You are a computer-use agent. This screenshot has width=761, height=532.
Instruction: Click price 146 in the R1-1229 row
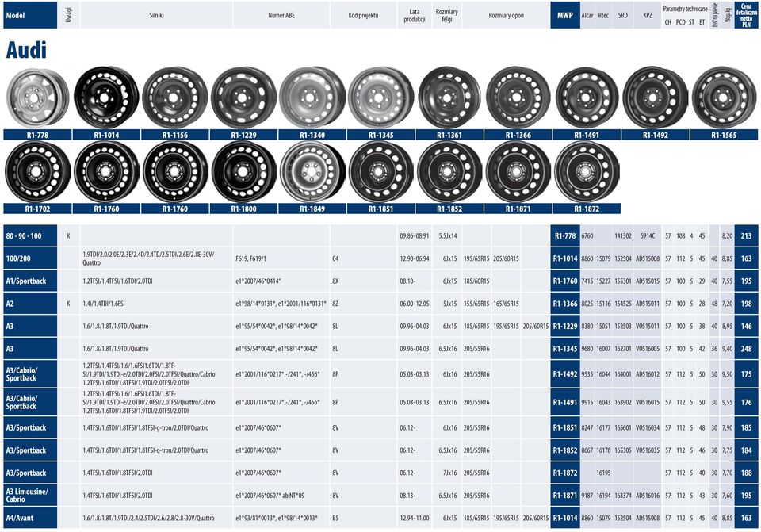pos(747,326)
